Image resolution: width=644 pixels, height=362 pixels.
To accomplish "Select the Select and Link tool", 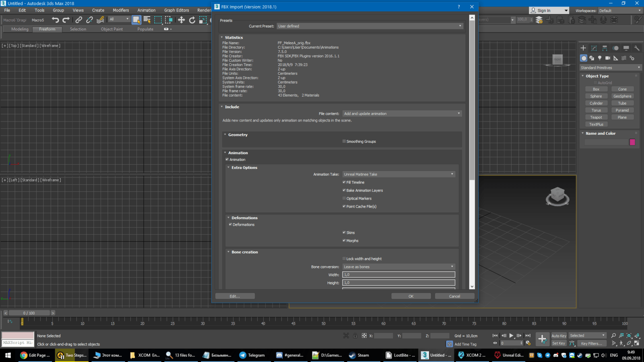I will coord(79,20).
